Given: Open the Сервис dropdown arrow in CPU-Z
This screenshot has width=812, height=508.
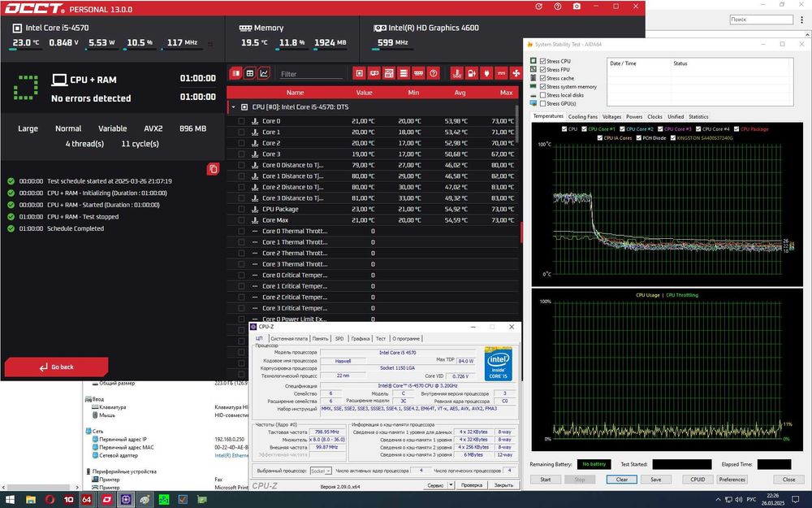Looking at the screenshot, I should [x=451, y=485].
